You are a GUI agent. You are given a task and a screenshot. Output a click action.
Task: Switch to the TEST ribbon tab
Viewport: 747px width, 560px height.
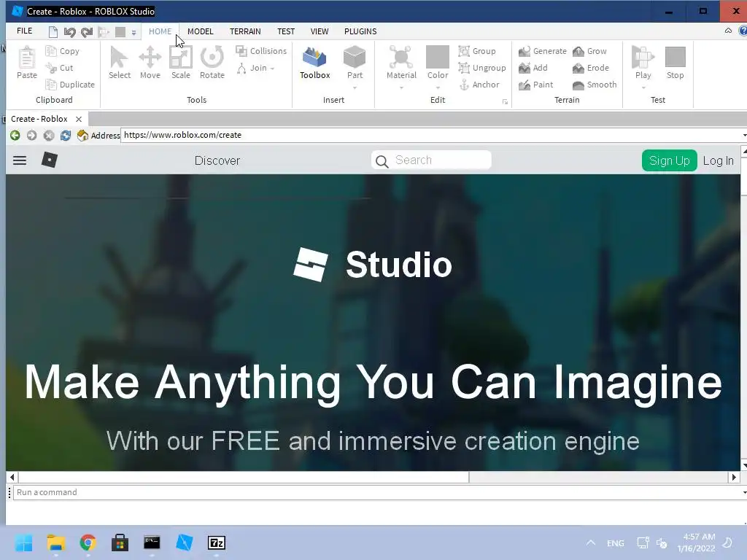pos(286,31)
